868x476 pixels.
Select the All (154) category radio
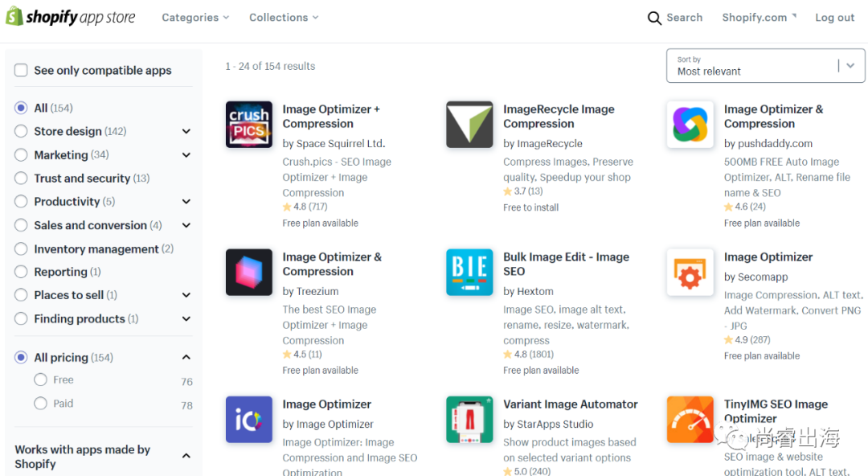click(21, 108)
